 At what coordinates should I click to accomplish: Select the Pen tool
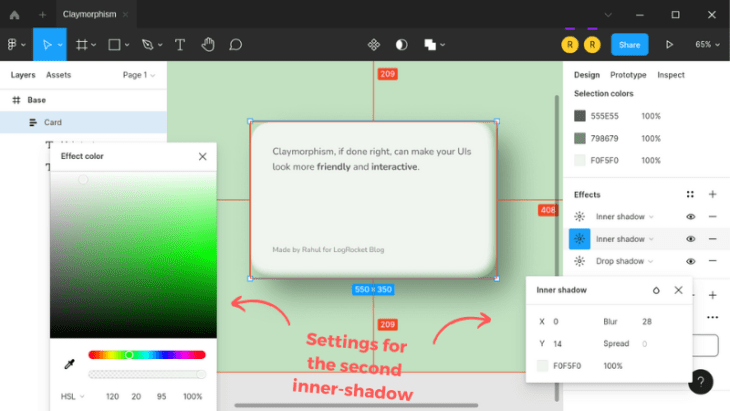click(148, 45)
